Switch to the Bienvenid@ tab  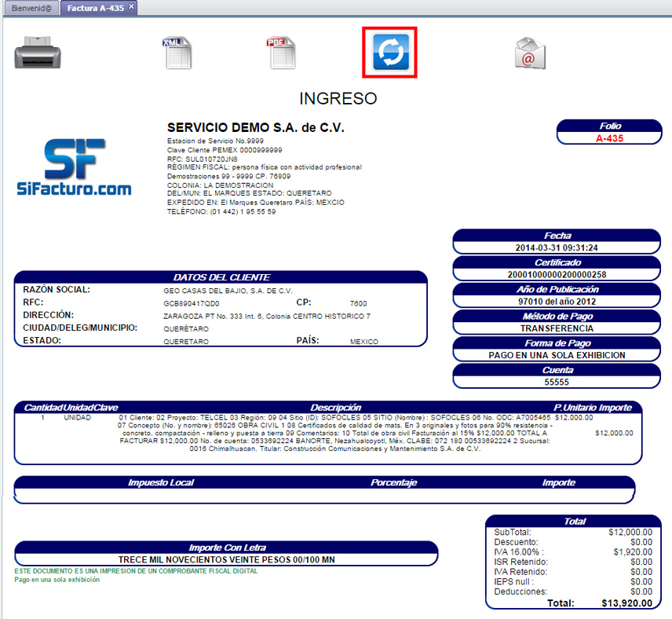click(x=31, y=8)
